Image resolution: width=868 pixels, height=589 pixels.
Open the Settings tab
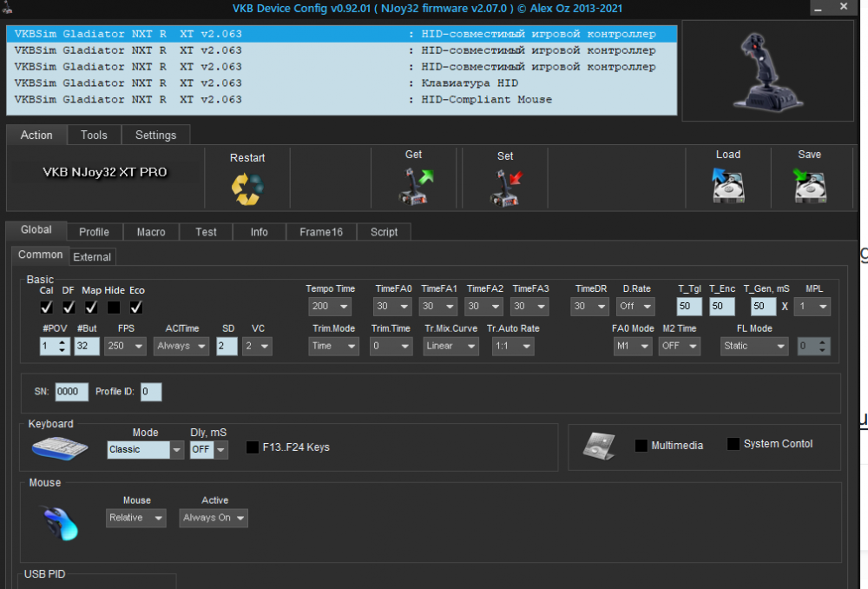pyautogui.click(x=155, y=135)
